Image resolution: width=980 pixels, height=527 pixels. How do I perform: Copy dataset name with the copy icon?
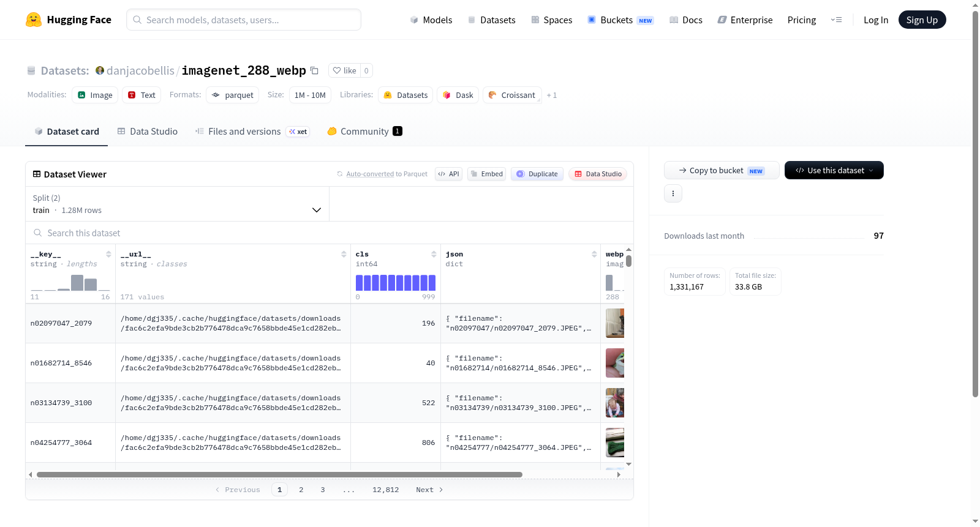tap(314, 70)
